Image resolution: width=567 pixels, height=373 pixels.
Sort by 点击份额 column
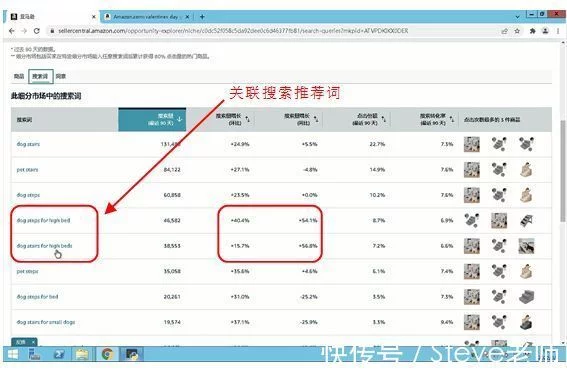click(x=370, y=119)
